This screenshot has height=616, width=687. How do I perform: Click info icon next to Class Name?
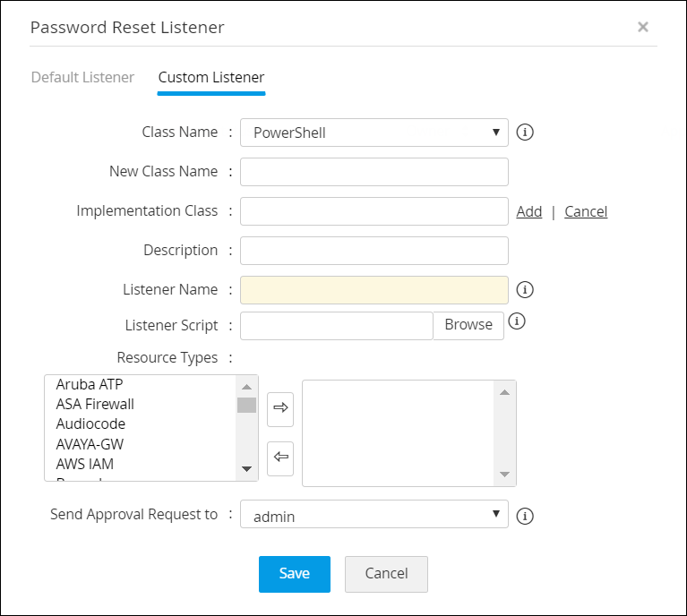[526, 133]
